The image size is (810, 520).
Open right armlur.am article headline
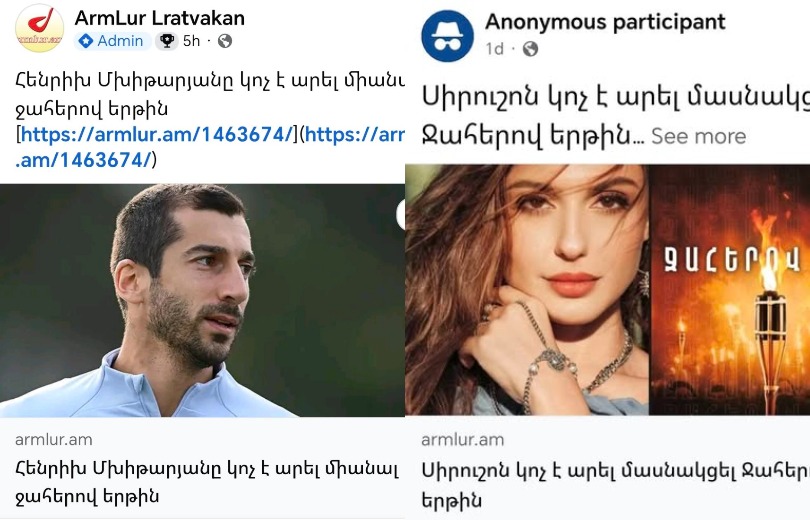point(615,484)
